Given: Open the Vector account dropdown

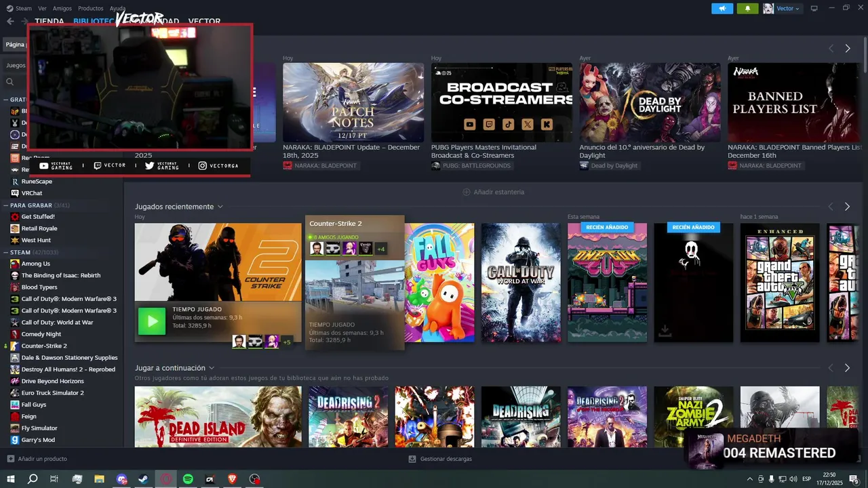Looking at the screenshot, I should [x=788, y=8].
